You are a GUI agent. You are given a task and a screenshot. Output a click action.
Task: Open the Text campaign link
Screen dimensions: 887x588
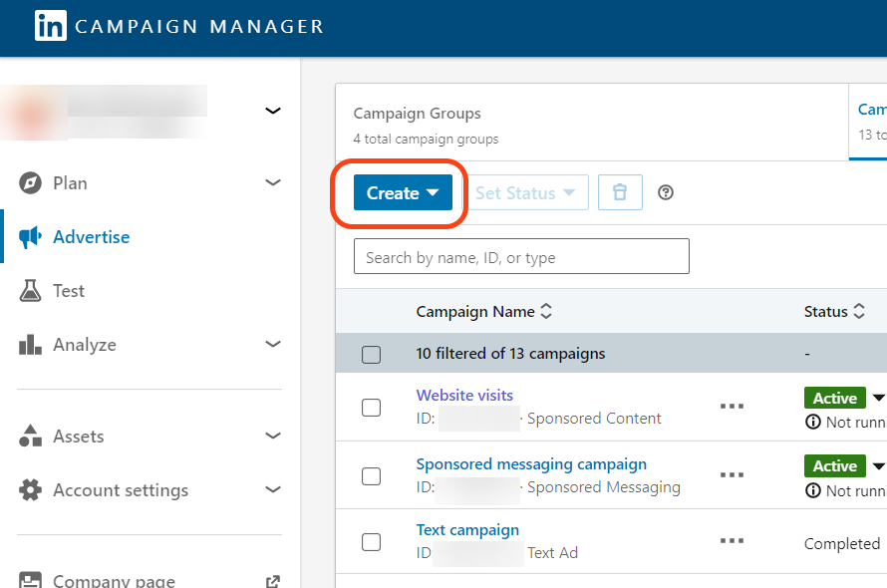click(x=467, y=530)
